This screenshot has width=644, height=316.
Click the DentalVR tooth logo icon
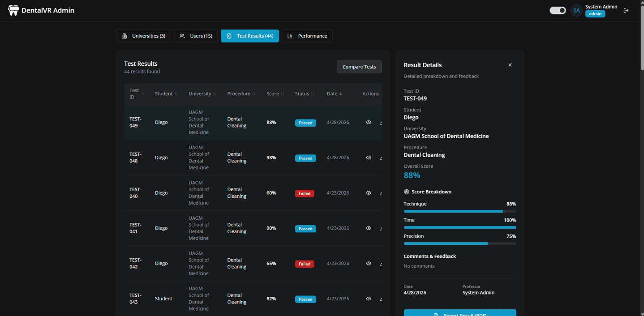pos(13,10)
